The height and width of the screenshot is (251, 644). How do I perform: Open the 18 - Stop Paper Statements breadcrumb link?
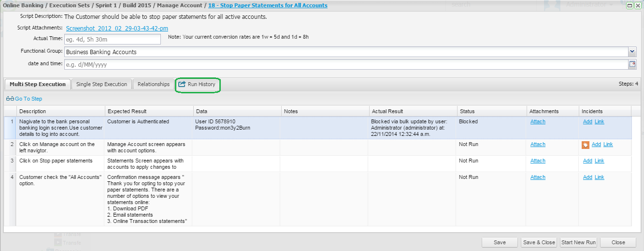267,5
